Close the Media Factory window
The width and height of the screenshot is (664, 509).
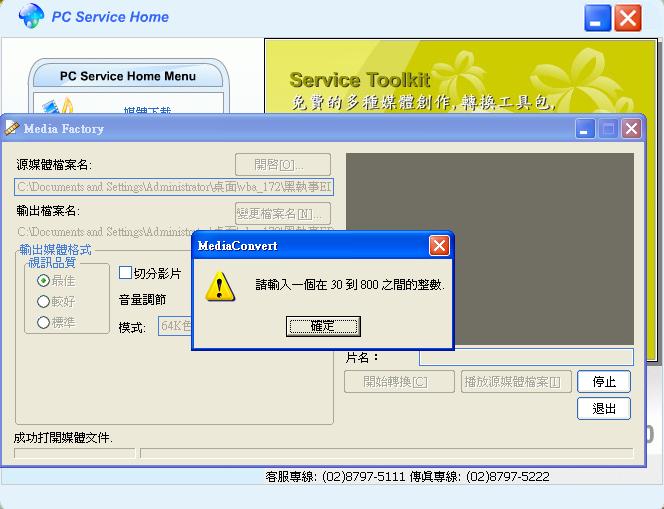coord(631,128)
